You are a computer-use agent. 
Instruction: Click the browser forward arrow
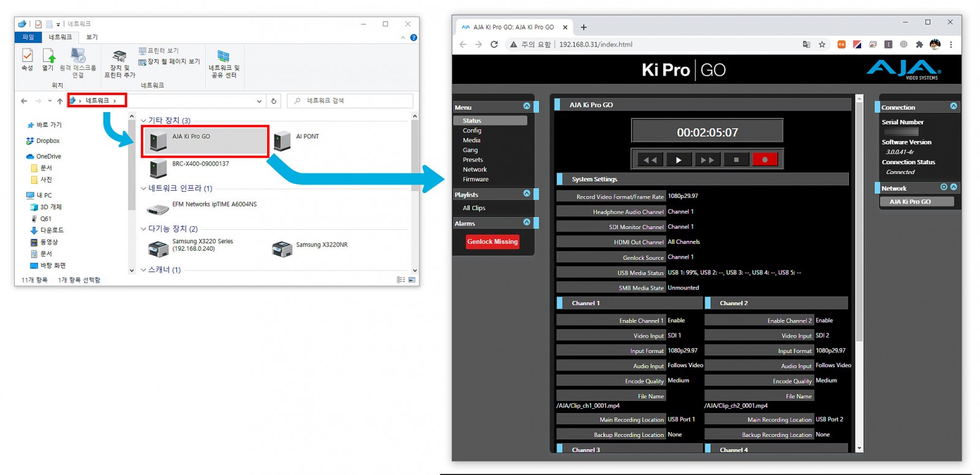(478, 44)
